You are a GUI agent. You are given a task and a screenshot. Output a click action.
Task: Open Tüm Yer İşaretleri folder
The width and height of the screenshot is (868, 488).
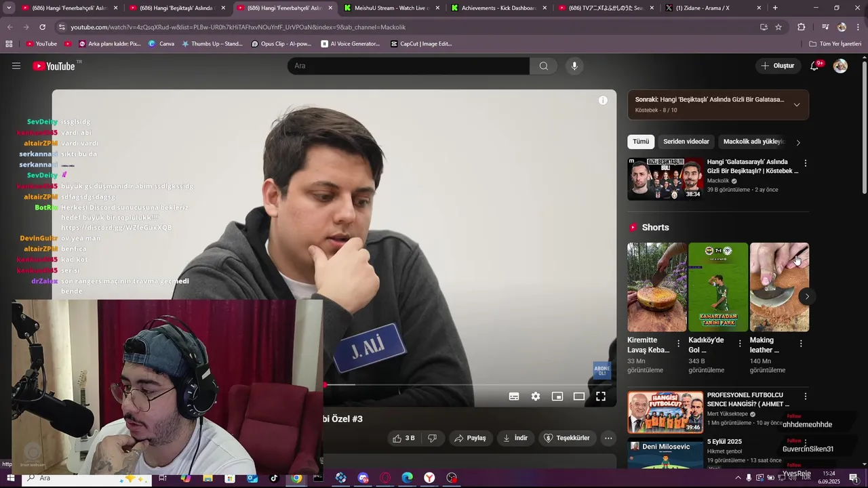click(x=835, y=43)
